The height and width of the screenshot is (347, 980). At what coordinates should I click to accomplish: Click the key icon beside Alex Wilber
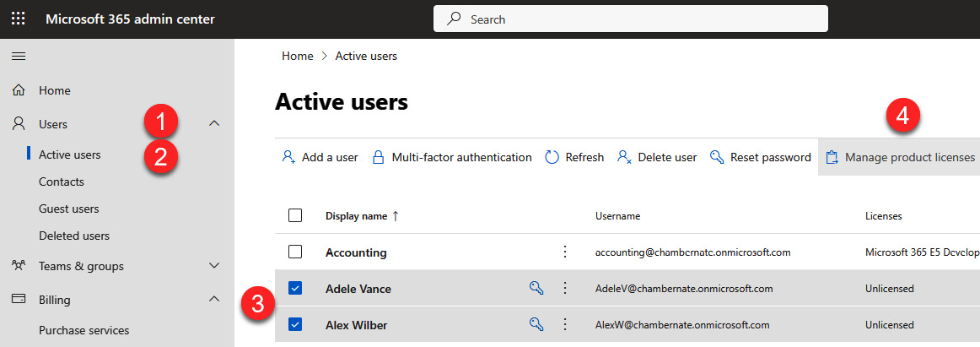click(536, 324)
